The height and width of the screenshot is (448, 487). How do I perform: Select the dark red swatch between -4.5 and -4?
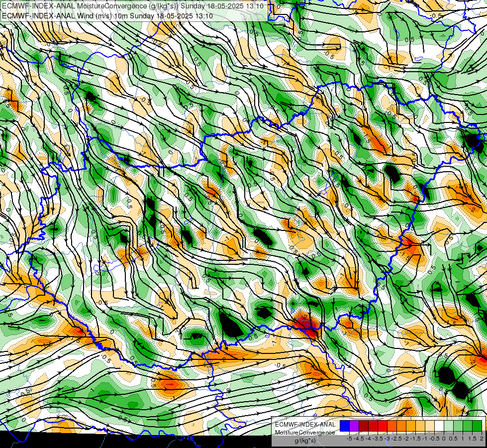coord(364,426)
